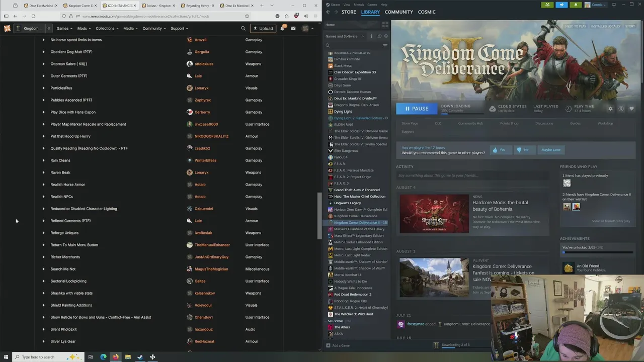
Task: Click Add a Game in Steam
Action: click(338, 345)
